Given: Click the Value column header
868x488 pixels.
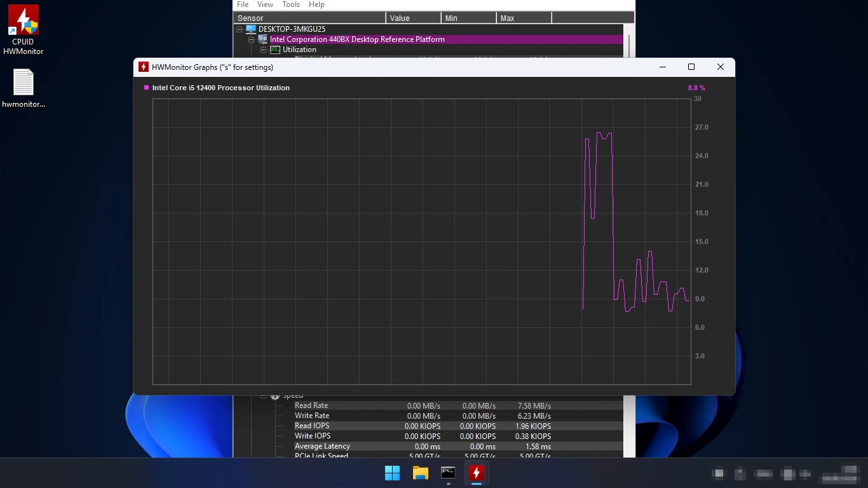Looking at the screenshot, I should click(414, 18).
